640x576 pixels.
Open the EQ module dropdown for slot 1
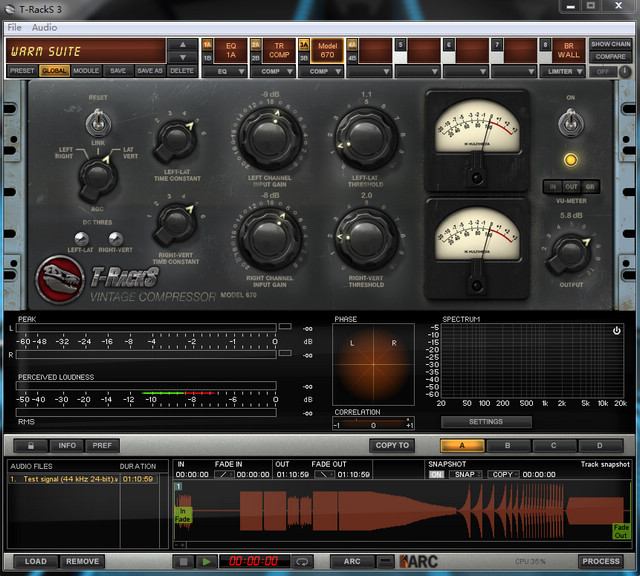click(x=225, y=71)
